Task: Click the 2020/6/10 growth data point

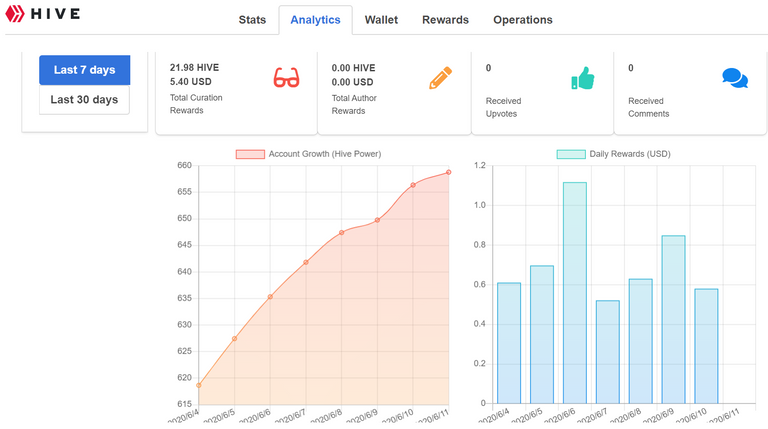Action: (413, 185)
